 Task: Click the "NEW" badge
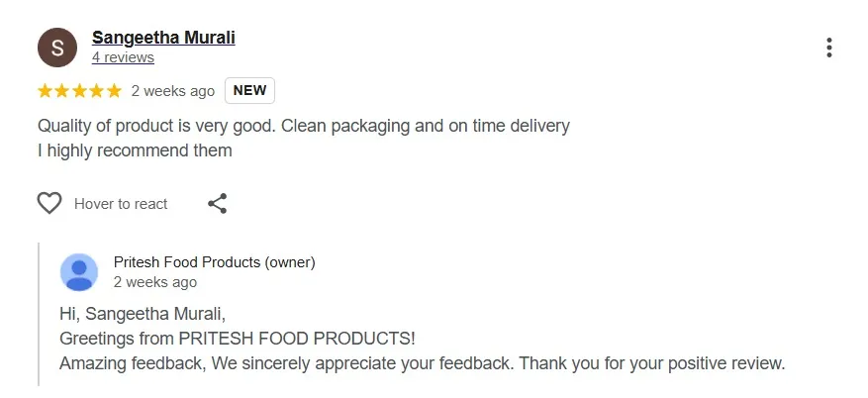[x=249, y=91]
